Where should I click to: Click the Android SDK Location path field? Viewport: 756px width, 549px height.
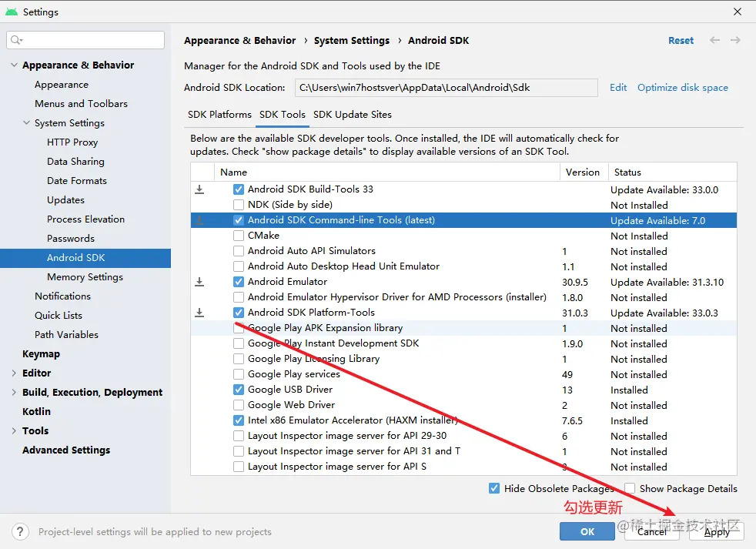[446, 88]
